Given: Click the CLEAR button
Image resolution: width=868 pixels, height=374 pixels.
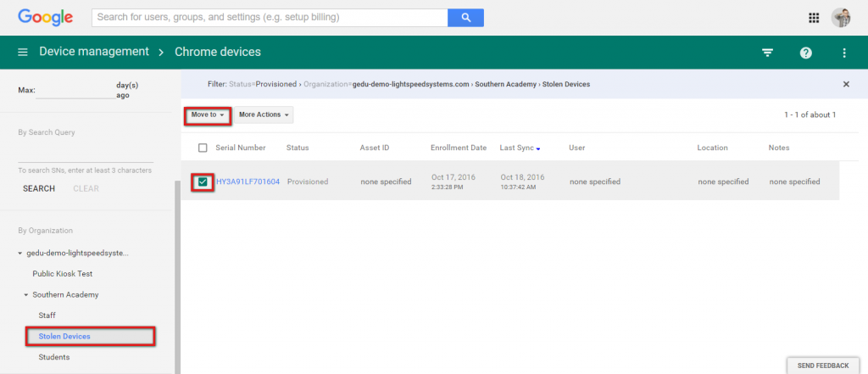Looking at the screenshot, I should (86, 189).
